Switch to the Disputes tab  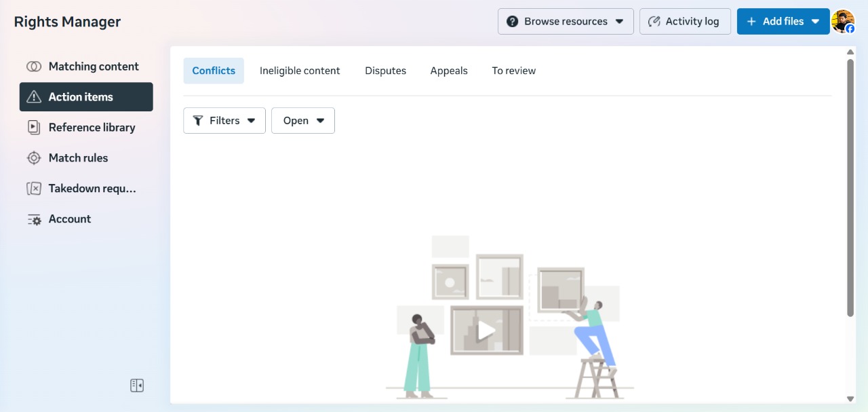[385, 71]
